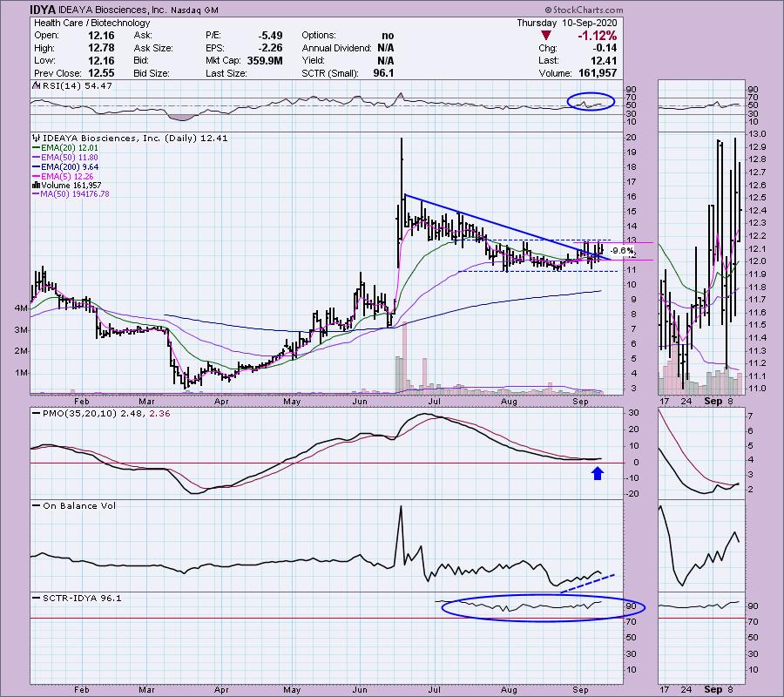
Task: Click the RSI(14) 54.47 indicator label
Action: tap(77, 86)
